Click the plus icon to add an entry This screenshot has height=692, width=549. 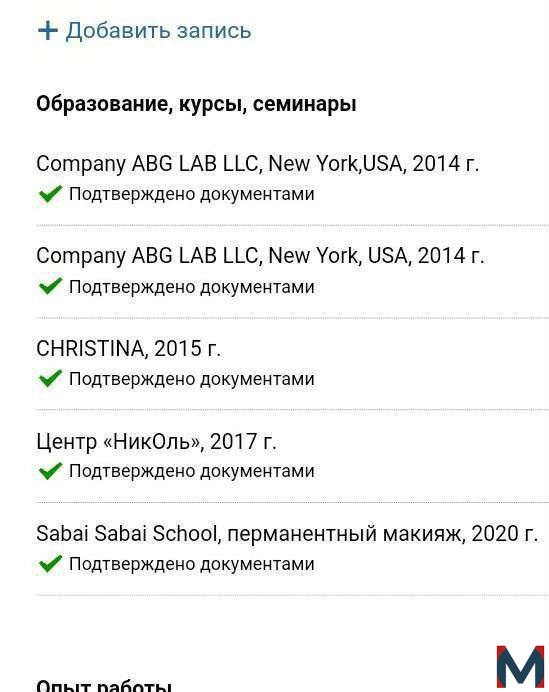(x=48, y=31)
